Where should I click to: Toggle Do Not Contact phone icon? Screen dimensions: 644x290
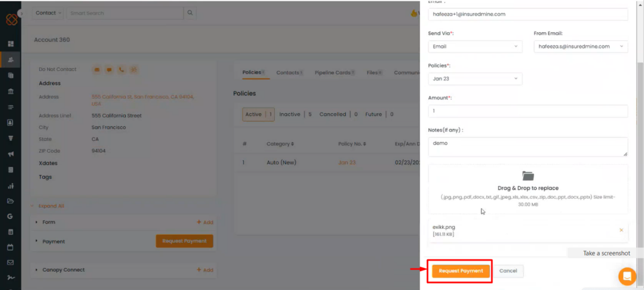(x=121, y=70)
